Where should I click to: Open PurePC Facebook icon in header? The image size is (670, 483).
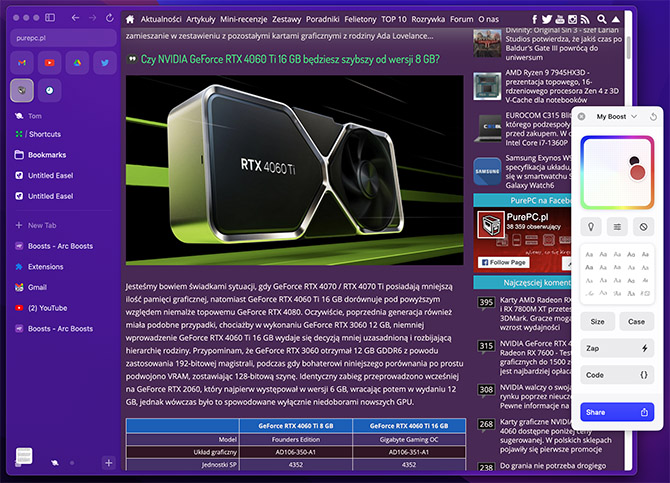point(534,19)
